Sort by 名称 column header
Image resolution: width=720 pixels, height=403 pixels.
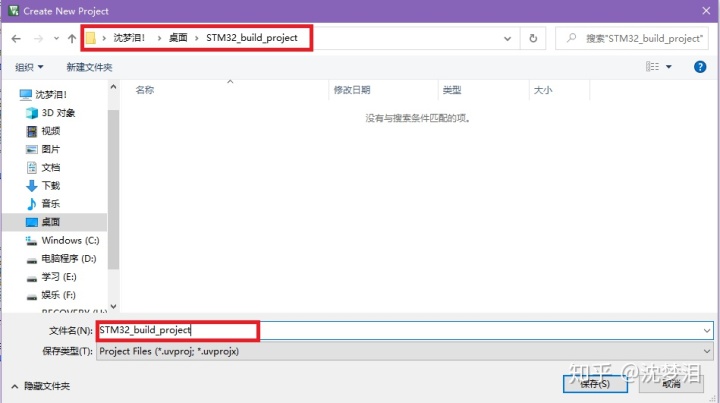pyautogui.click(x=145, y=90)
